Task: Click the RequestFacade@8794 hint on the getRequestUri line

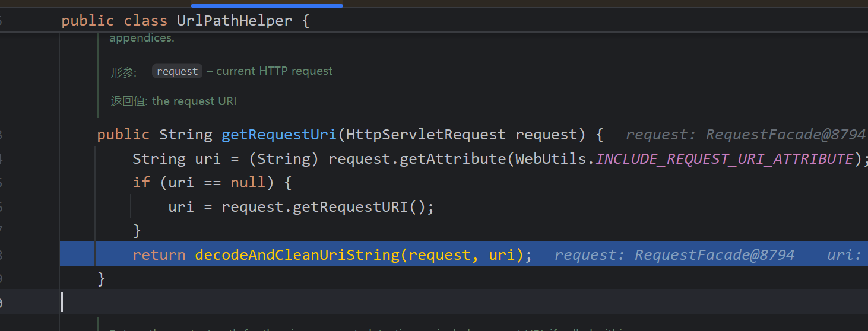Action: (x=786, y=135)
